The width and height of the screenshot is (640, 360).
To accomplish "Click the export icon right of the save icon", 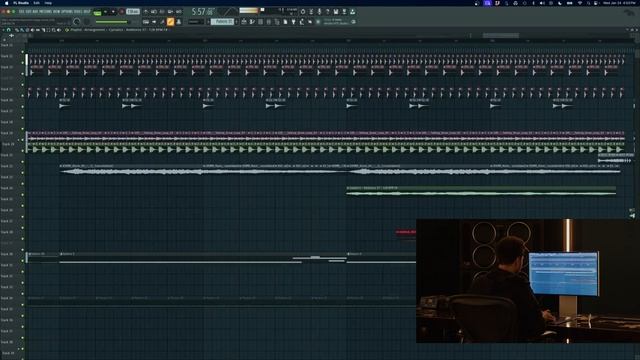I will (344, 12).
